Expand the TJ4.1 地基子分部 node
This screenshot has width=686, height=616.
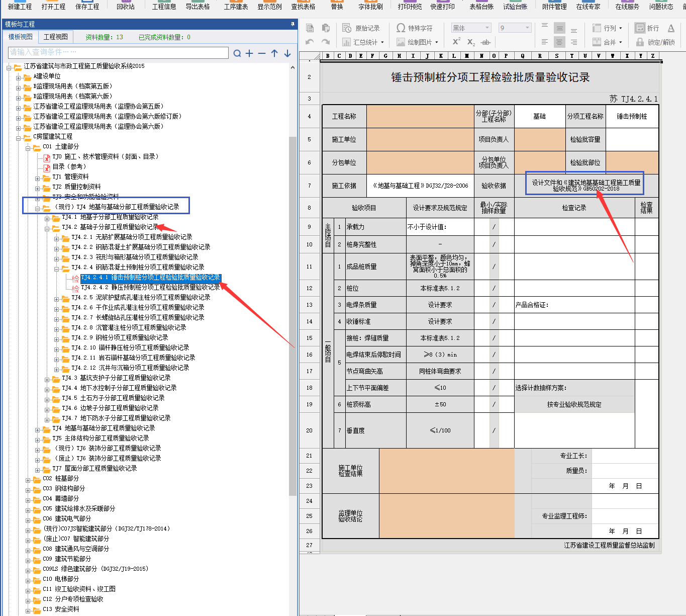click(x=47, y=219)
